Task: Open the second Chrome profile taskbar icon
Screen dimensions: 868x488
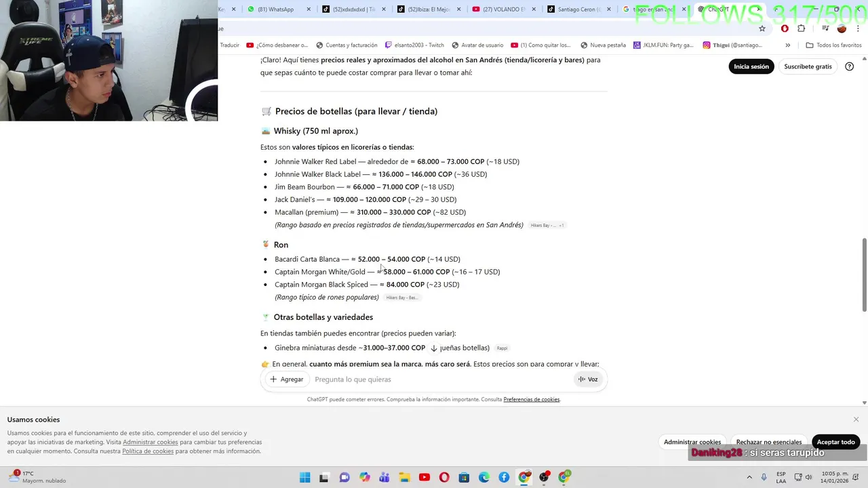Action: [x=564, y=477]
